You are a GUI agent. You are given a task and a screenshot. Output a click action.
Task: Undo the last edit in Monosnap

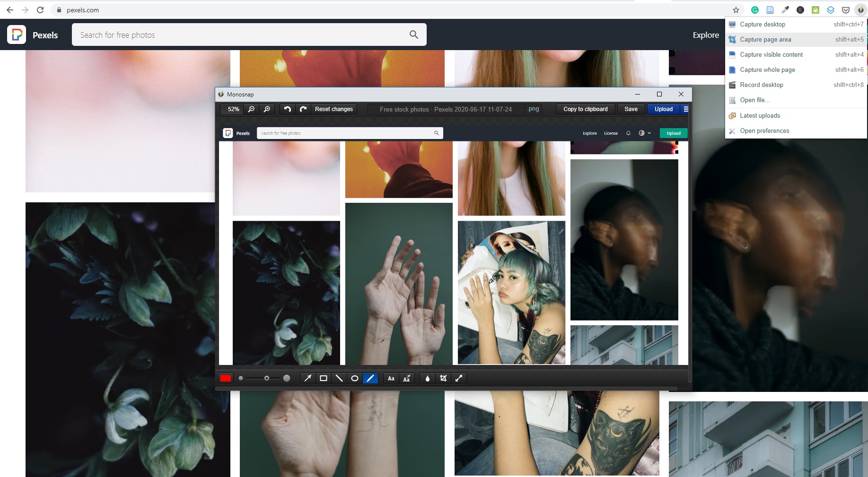(x=287, y=109)
